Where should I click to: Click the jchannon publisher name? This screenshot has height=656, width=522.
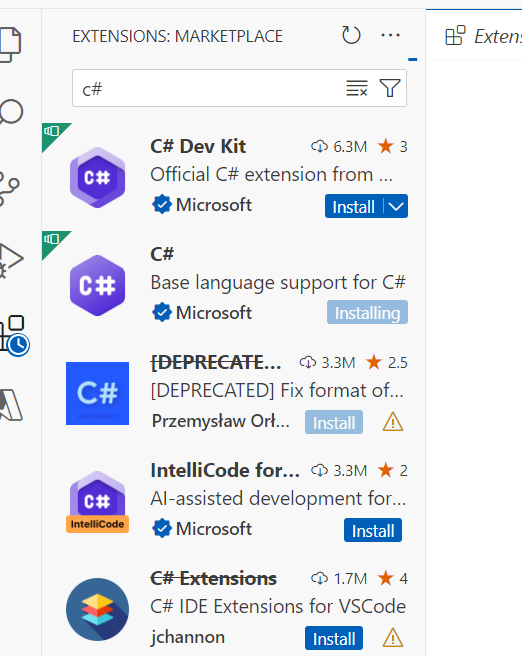pos(188,637)
